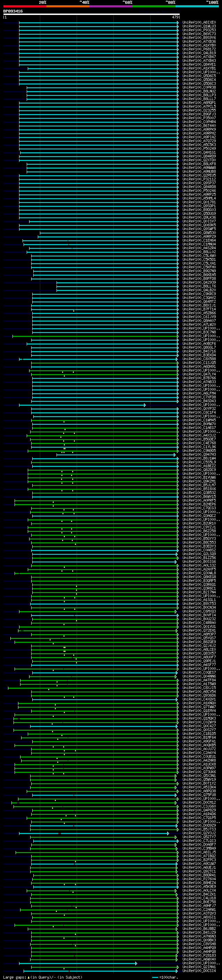Image resolution: width=222 pixels, height=980 pixels.
Task: Open hit UniRef100_B9S9Y6
Action: point(199,38)
